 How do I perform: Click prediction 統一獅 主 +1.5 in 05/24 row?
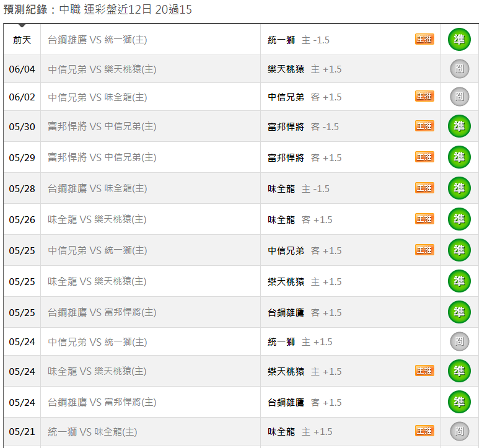click(x=300, y=342)
